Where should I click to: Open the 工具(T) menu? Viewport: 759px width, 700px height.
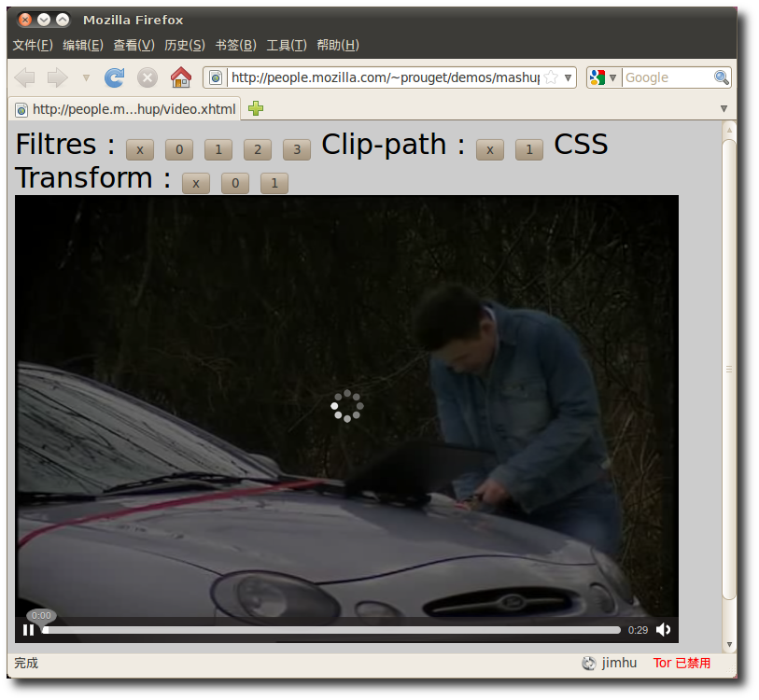point(286,45)
